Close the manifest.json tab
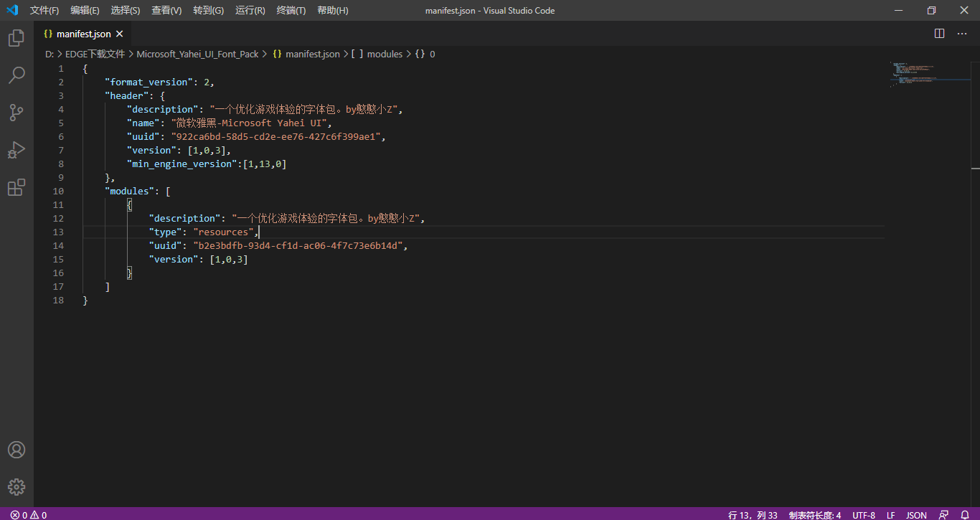Image resolution: width=980 pixels, height=520 pixels. click(x=120, y=34)
